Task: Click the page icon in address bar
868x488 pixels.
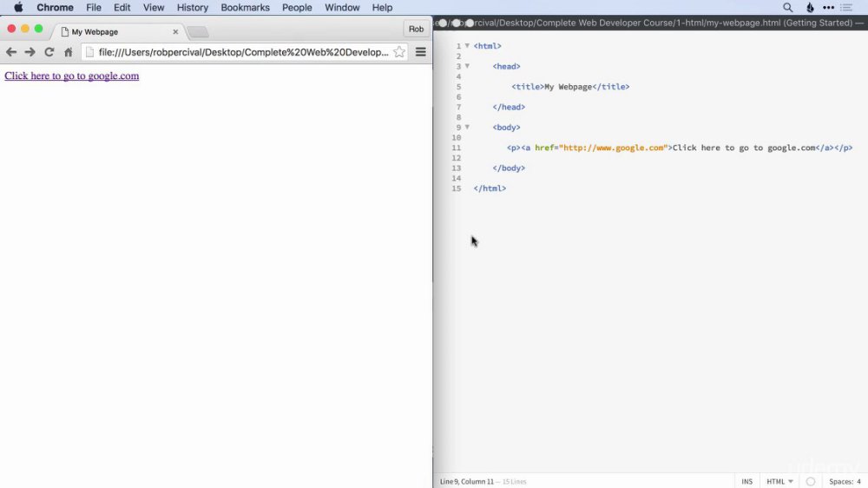Action: point(89,52)
